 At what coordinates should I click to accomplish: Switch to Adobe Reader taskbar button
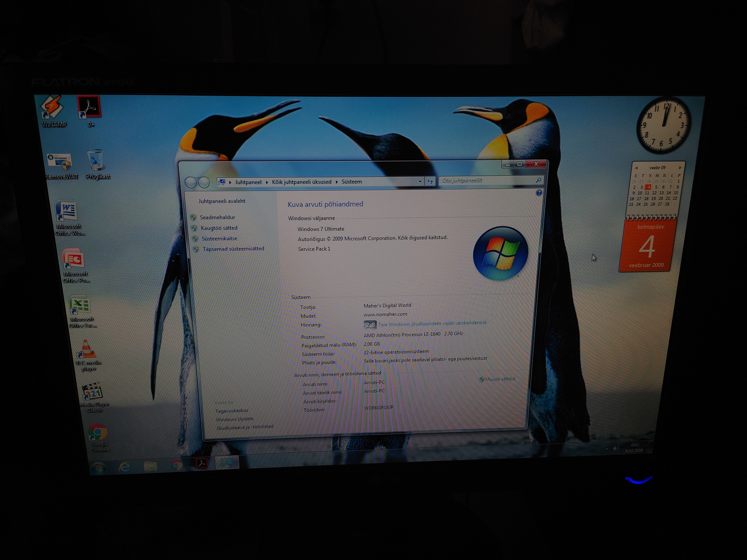[202, 463]
